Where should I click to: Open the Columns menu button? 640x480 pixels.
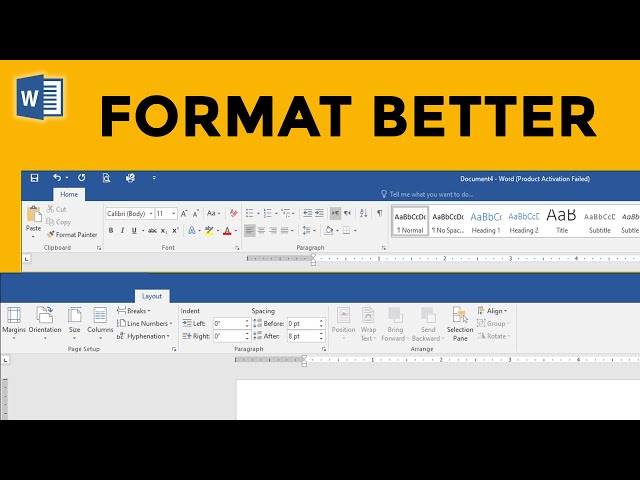(x=100, y=324)
